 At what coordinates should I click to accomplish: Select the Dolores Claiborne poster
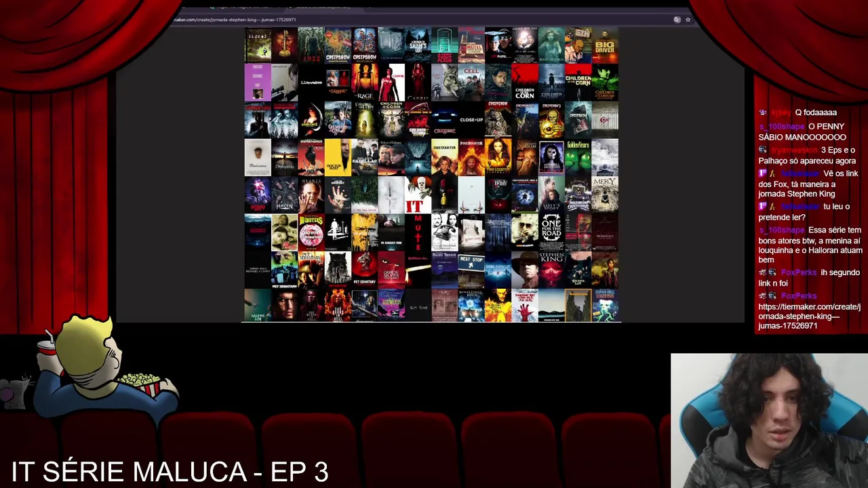point(391,157)
